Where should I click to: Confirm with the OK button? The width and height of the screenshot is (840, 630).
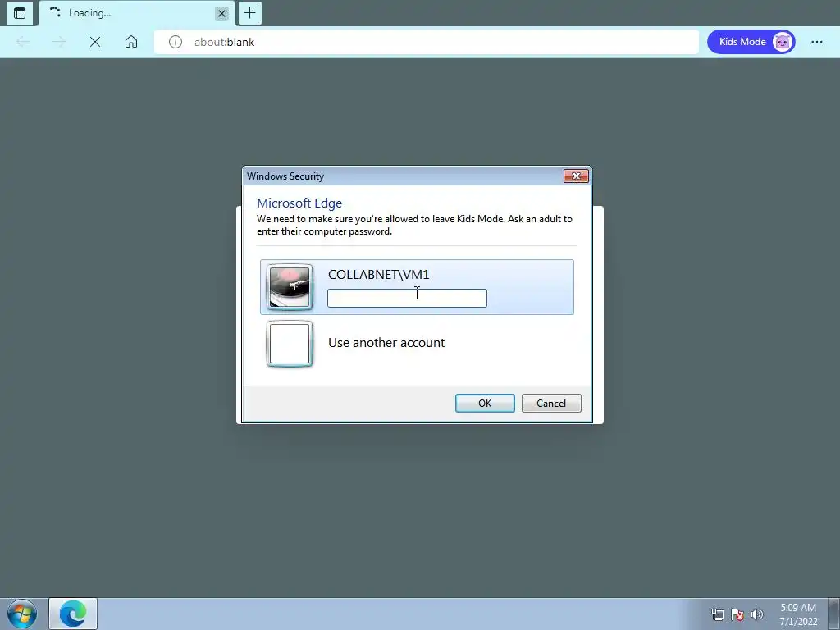[485, 404]
